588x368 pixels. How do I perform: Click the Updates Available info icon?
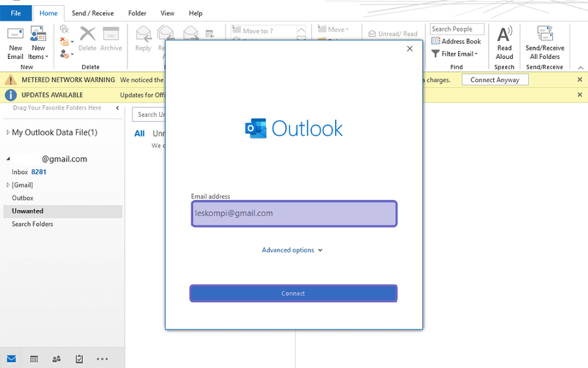coord(10,95)
